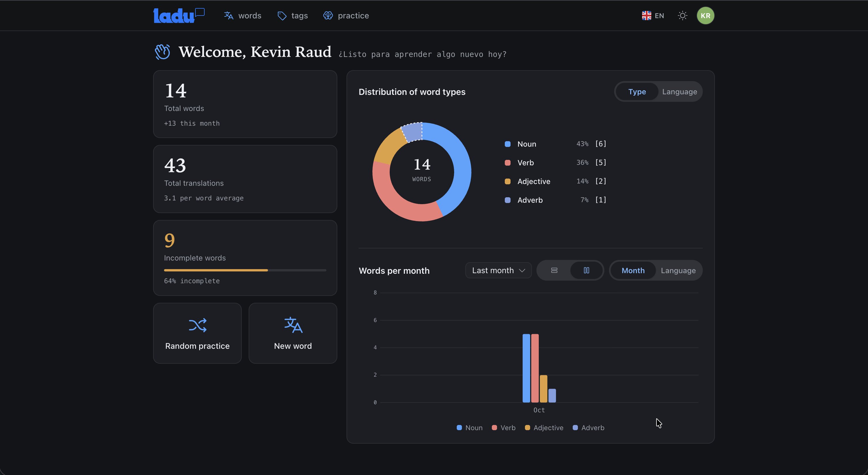The height and width of the screenshot is (475, 868).
Task: Click the Adverb slice in donut chart
Action: point(412,132)
